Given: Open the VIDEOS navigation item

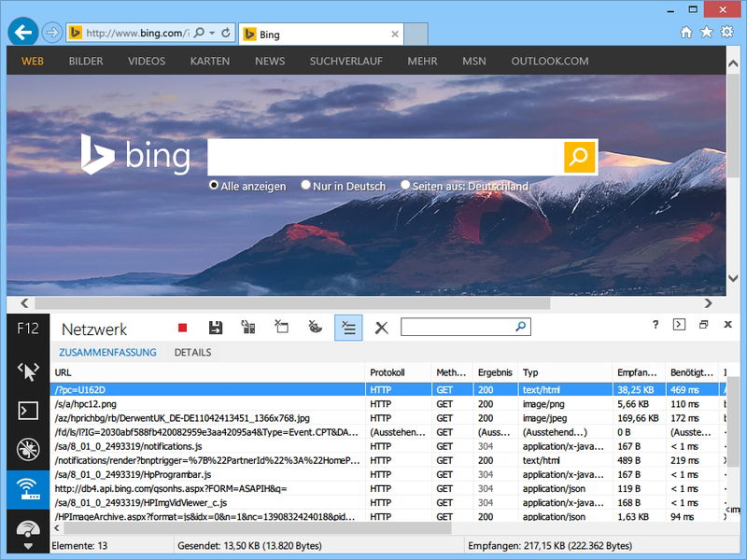Looking at the screenshot, I should (x=147, y=61).
